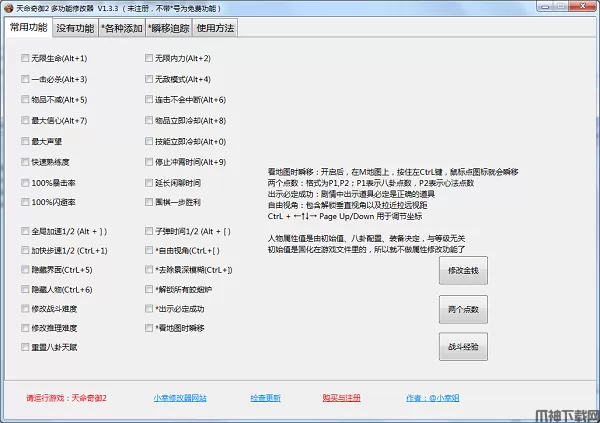This screenshot has height=423, width=600.
Task: Minimize the trainer window
Action: click(x=546, y=6)
